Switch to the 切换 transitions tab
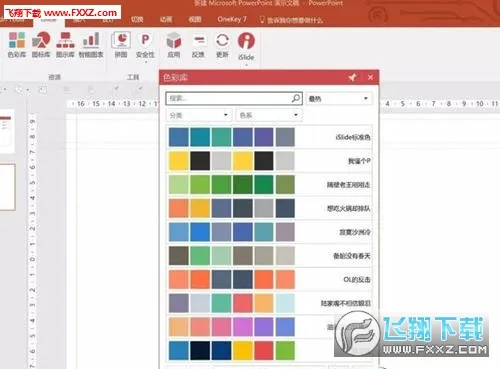 click(x=137, y=20)
